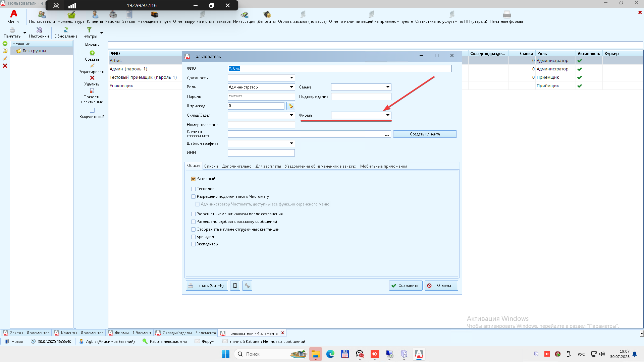Open Windows Start button
Screen dimensions: 644x362
[225, 354]
